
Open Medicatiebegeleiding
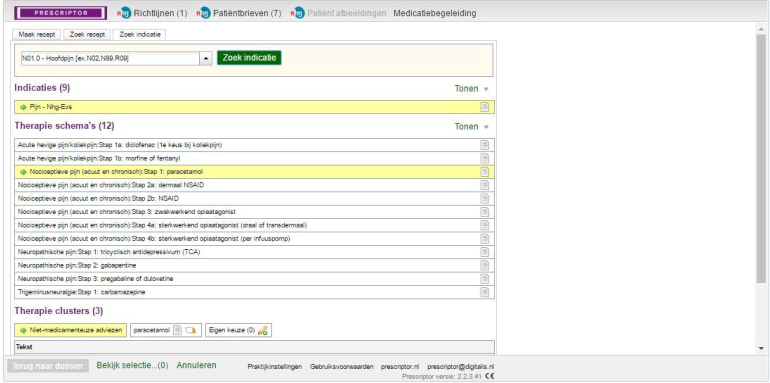(x=435, y=13)
